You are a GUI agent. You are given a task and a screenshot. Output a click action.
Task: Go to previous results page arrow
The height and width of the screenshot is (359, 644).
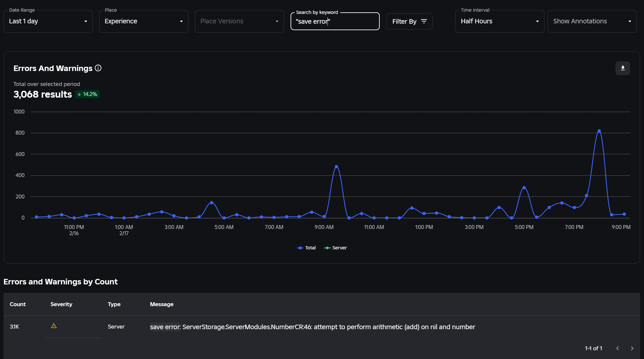(617, 348)
